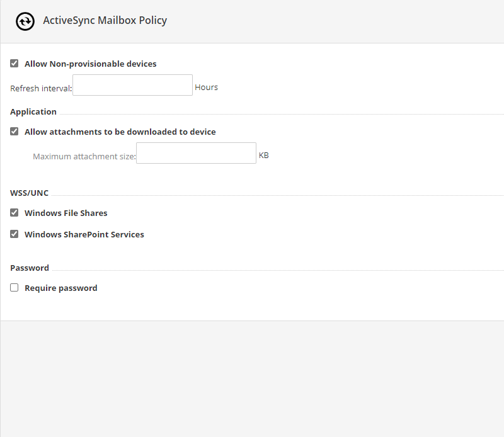
Task: Toggle Windows SharePoint Services checkbox off
Action: click(x=14, y=234)
